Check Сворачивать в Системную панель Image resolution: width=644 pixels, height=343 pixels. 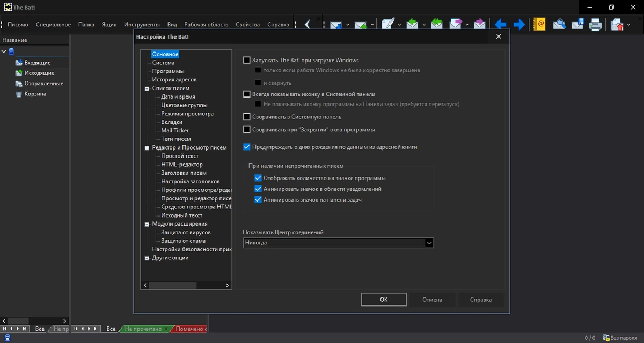click(247, 117)
